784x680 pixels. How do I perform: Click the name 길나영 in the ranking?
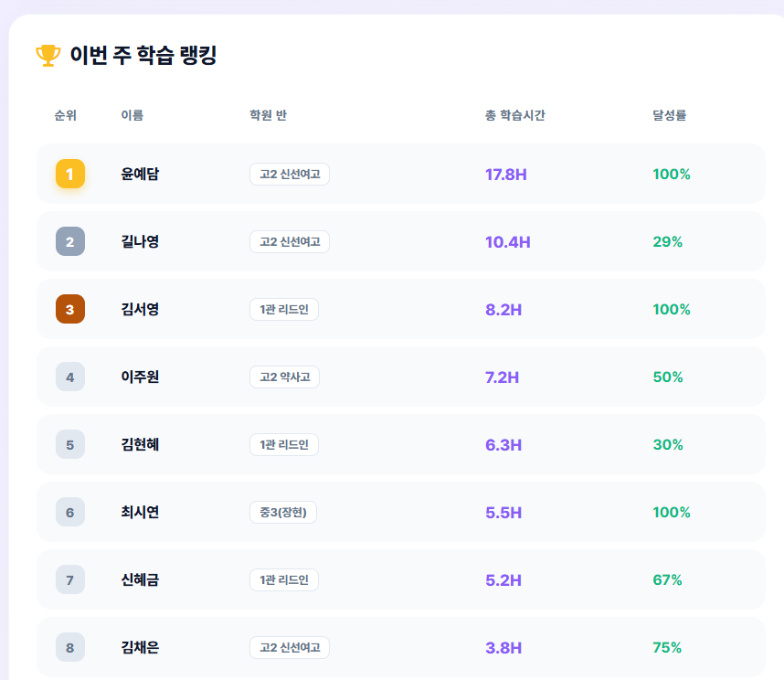click(x=138, y=241)
